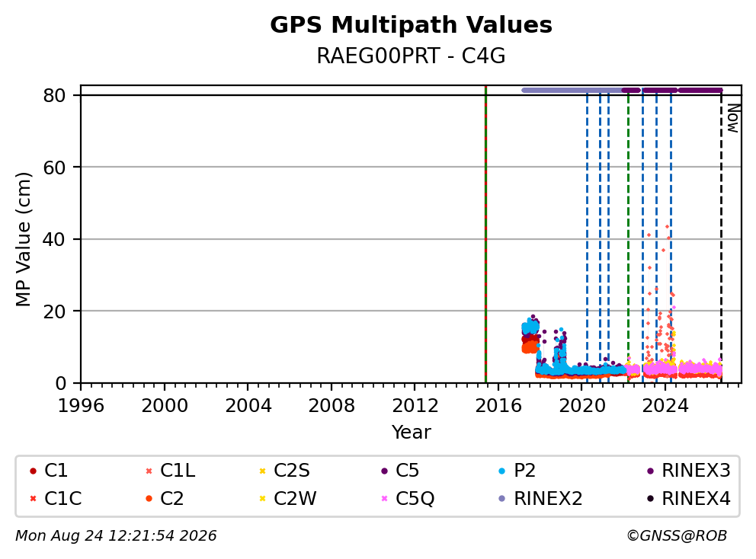Viewport: 756px width, 559px height.
Task: Select the RINEX3 legend entry
Action: pyautogui.click(x=688, y=471)
